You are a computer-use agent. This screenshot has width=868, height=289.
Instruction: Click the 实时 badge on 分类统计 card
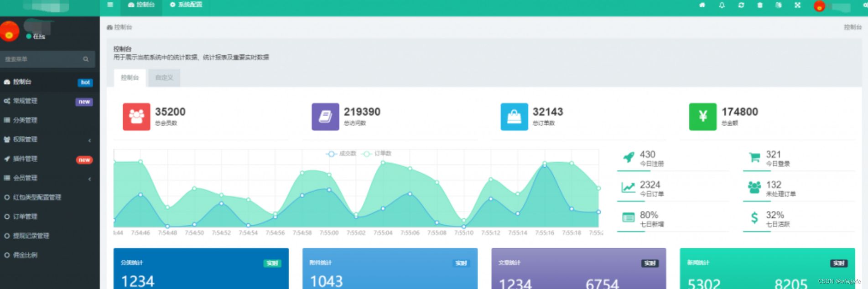point(272,263)
